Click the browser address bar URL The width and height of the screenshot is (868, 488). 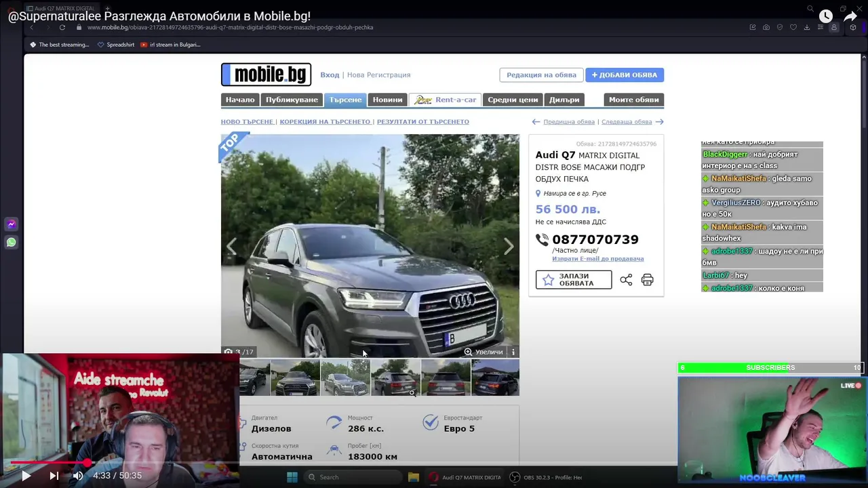230,27
